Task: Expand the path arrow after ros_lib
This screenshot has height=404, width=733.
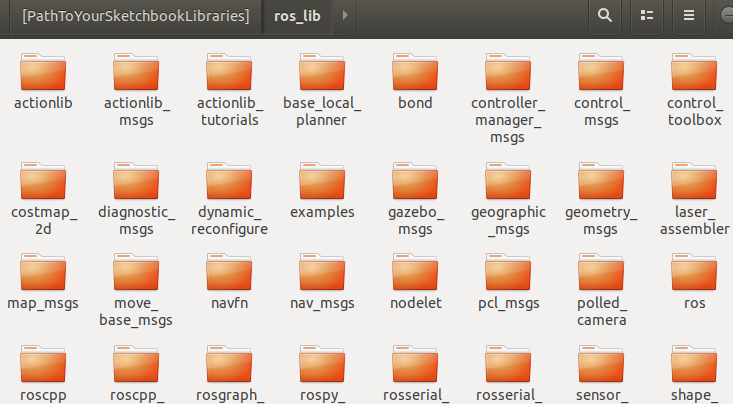Action: (x=345, y=15)
